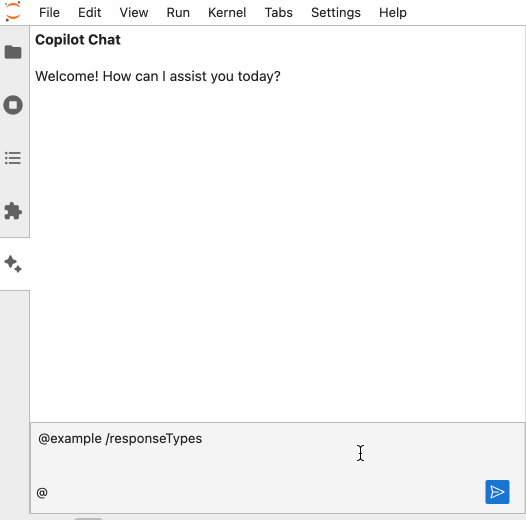This screenshot has width=526, height=520.
Task: Click the blue send message button
Action: pos(497,492)
